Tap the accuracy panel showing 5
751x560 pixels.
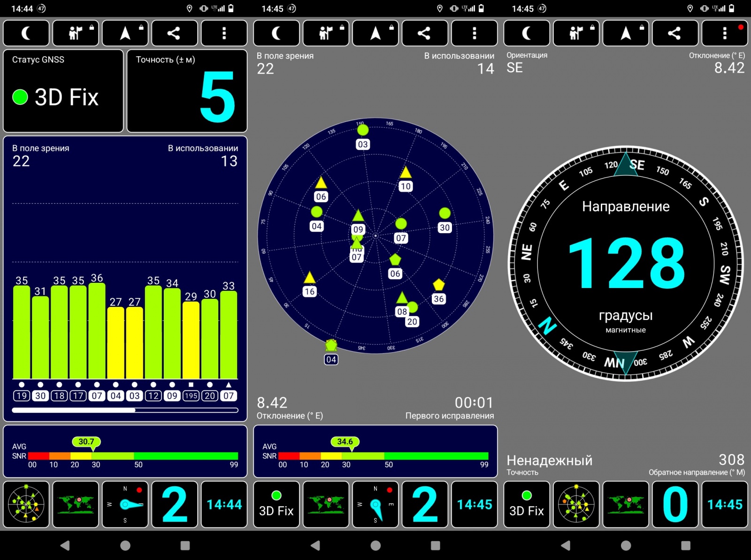click(x=187, y=91)
